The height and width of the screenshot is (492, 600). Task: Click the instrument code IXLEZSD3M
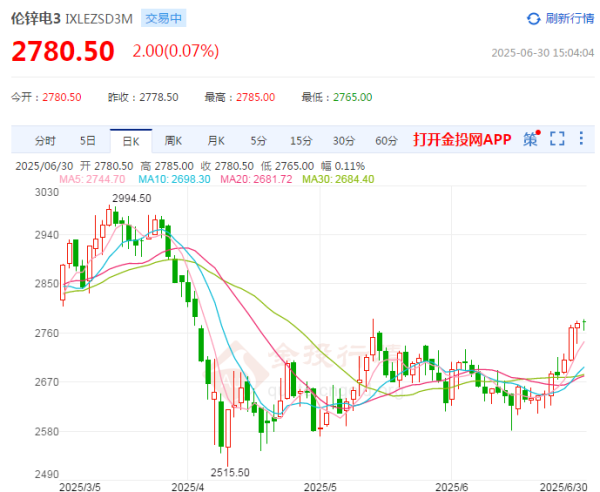point(99,19)
